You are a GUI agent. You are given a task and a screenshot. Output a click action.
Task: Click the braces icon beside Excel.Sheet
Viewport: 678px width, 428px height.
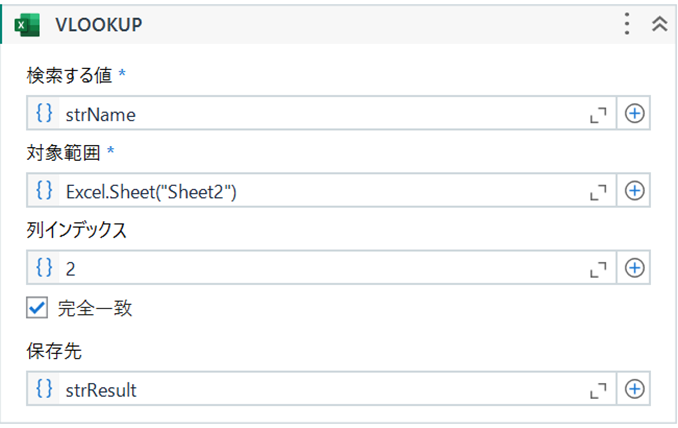pyautogui.click(x=44, y=190)
